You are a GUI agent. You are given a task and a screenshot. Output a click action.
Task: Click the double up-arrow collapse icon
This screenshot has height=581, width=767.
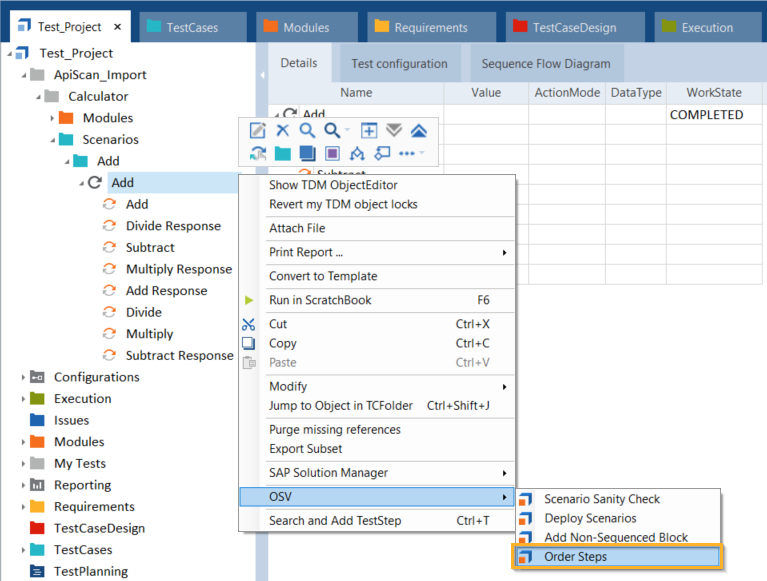pos(419,130)
